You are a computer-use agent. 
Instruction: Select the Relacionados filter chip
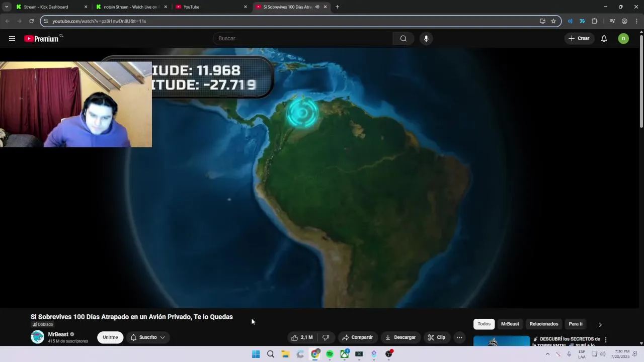pyautogui.click(x=544, y=324)
